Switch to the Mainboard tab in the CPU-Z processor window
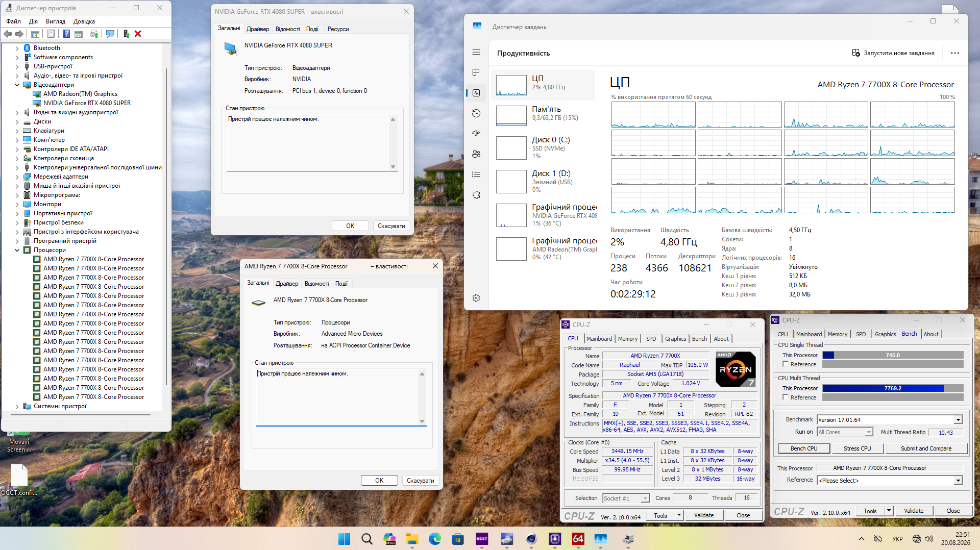 [x=599, y=339]
